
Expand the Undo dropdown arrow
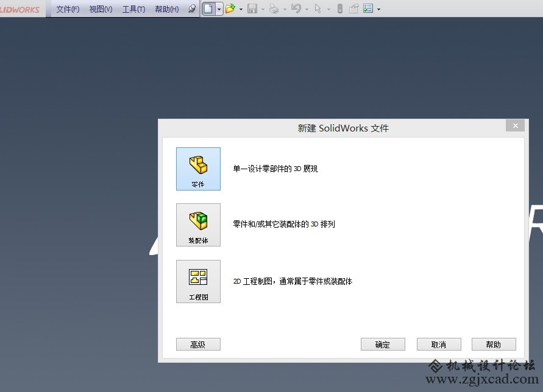[307, 9]
